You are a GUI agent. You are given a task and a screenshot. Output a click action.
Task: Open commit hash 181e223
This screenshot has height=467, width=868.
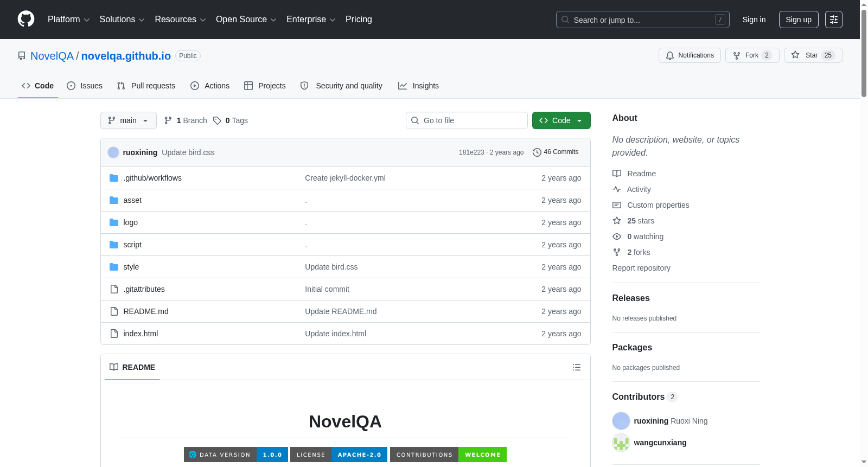pos(471,152)
